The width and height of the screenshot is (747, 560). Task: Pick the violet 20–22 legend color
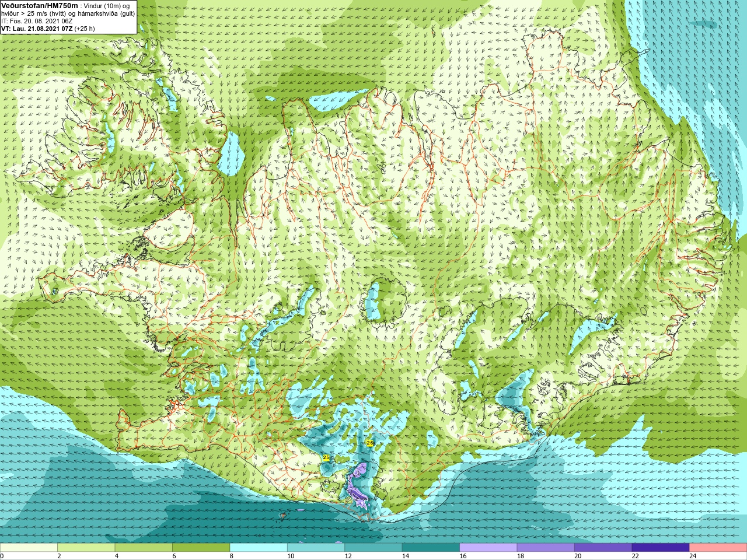tap(603, 548)
